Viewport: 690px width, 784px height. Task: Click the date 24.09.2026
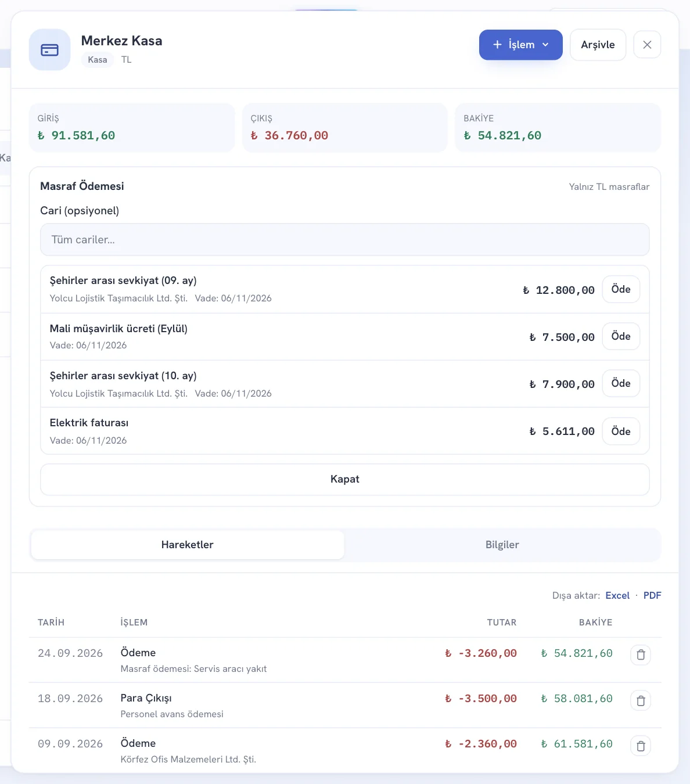click(70, 653)
